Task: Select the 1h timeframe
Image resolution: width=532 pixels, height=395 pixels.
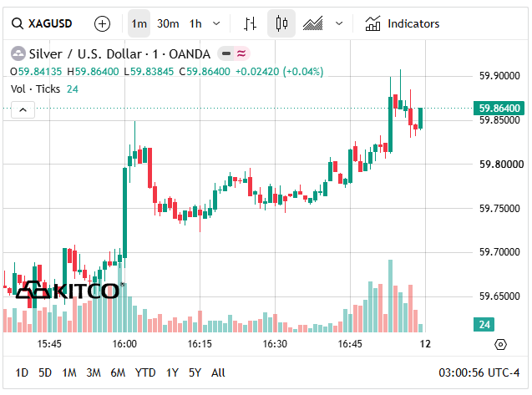Action: (x=195, y=23)
